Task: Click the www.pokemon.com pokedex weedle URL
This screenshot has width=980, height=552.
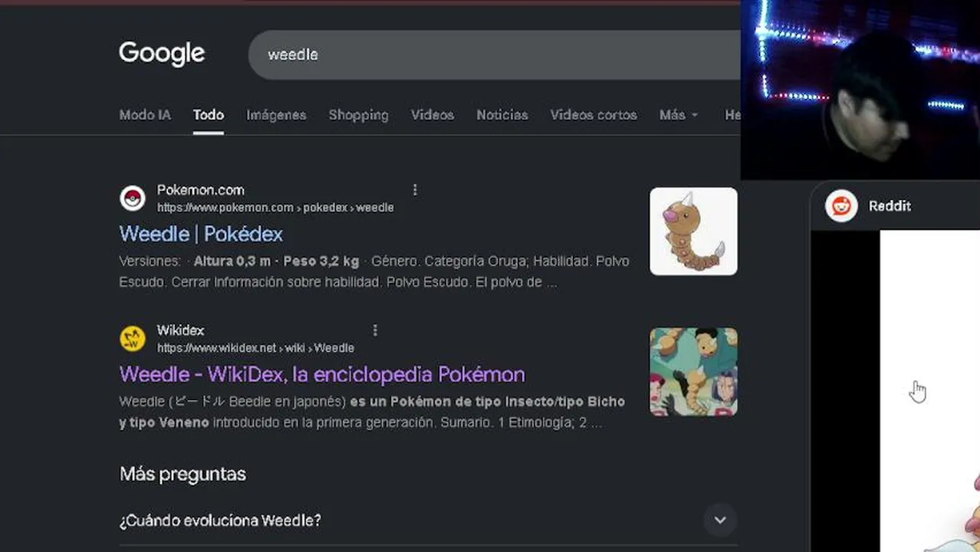Action: (x=275, y=208)
